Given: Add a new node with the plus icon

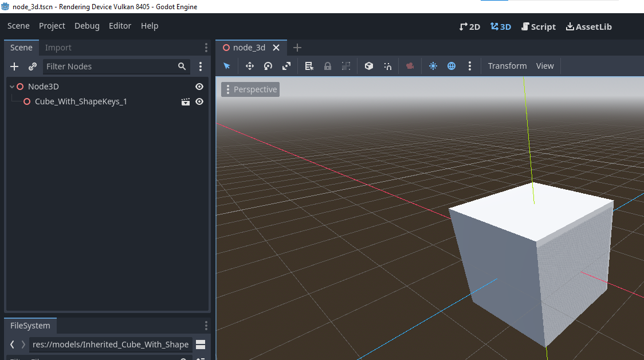Looking at the screenshot, I should pos(14,66).
